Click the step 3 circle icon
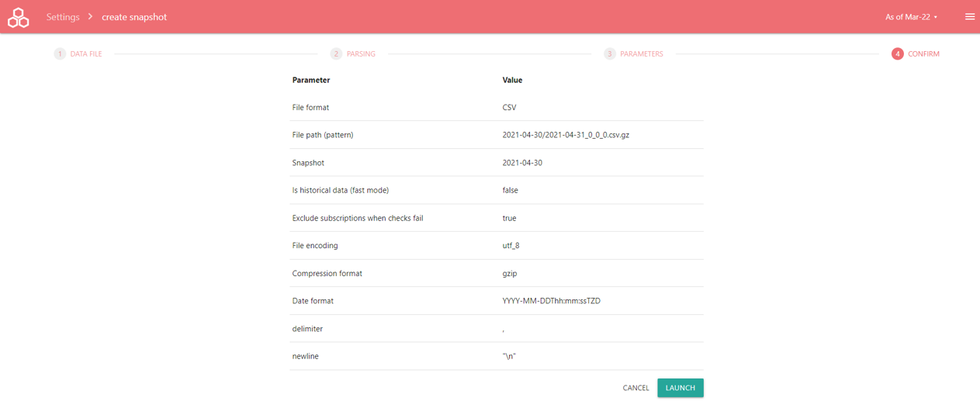Screen dimensions: 980x408 click(x=610, y=54)
